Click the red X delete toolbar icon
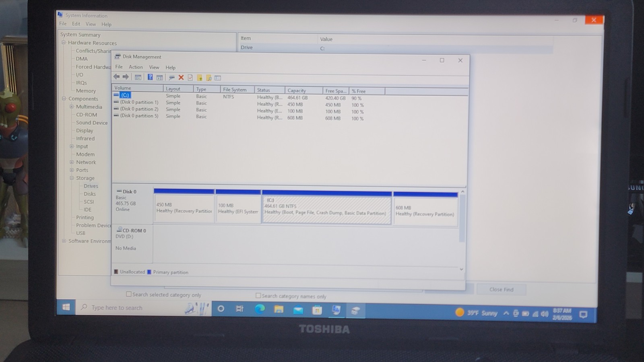 point(181,78)
